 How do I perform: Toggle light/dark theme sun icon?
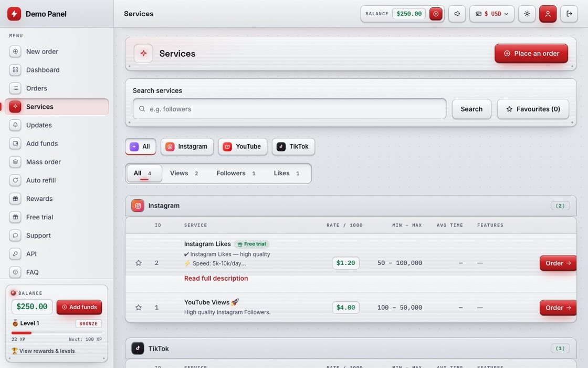coord(527,14)
